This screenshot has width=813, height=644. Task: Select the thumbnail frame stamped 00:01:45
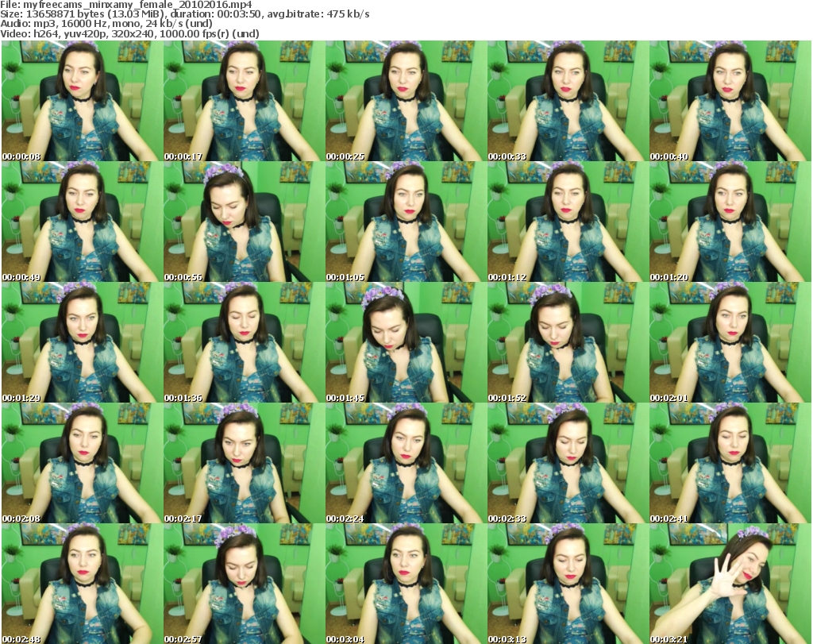tap(406, 343)
